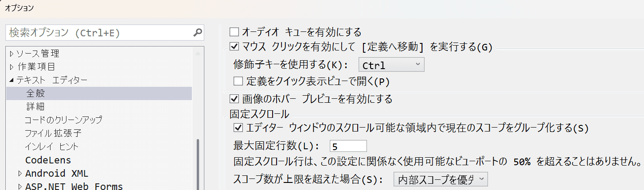644x190 pixels.
Task: Click the options tree vertical scrollbar
Action: click(x=198, y=164)
